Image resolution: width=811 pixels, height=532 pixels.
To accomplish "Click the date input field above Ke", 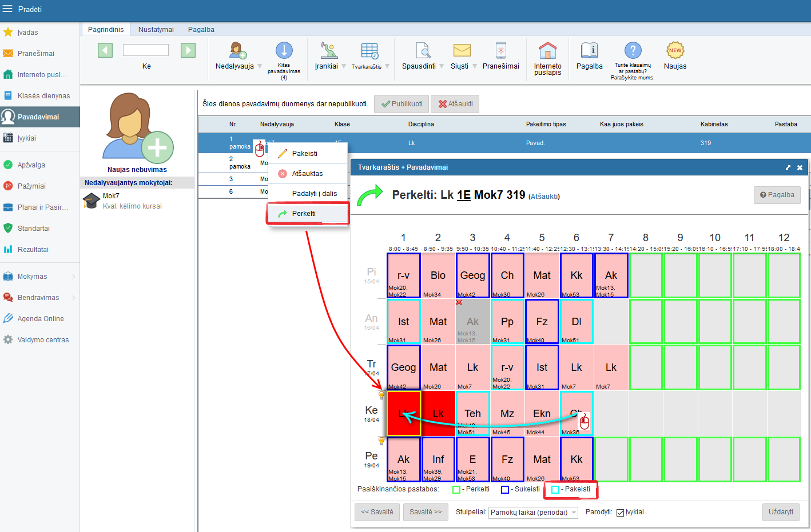I will tap(146, 50).
